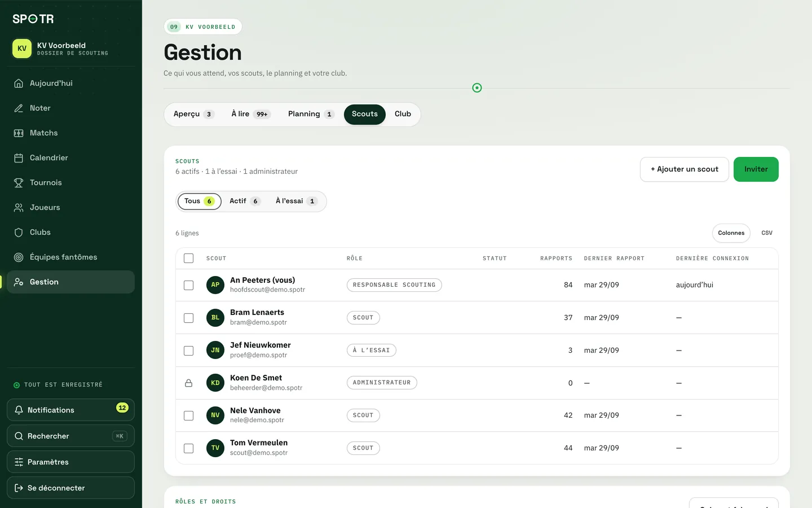Export the table as CSV
The image size is (812, 508).
[x=767, y=233]
